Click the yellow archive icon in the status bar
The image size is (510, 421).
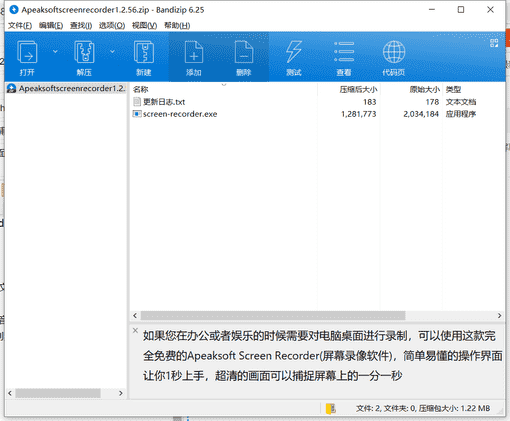tap(331, 409)
